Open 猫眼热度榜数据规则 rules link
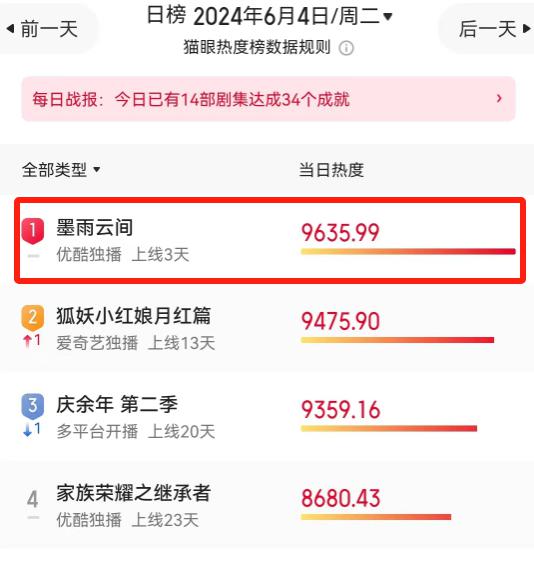534x562 pixels. (x=257, y=47)
